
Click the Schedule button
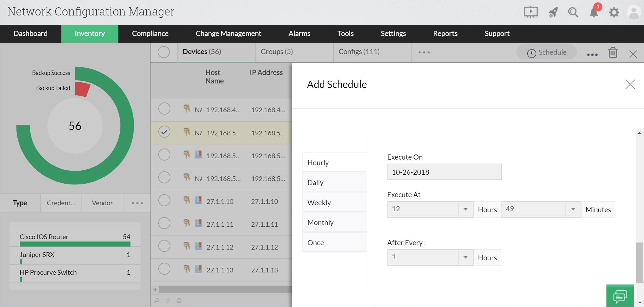point(546,52)
